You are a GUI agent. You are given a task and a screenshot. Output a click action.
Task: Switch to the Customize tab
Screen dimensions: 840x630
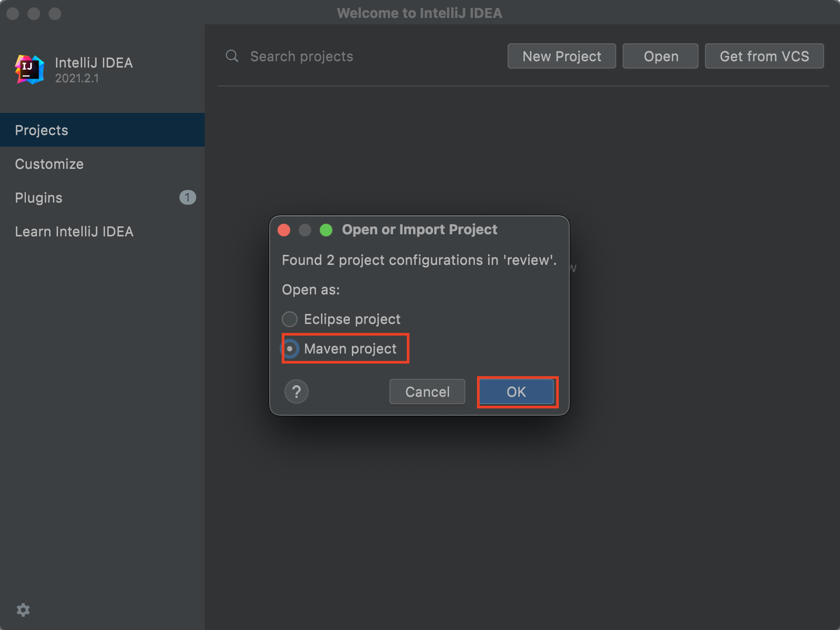coord(102,164)
